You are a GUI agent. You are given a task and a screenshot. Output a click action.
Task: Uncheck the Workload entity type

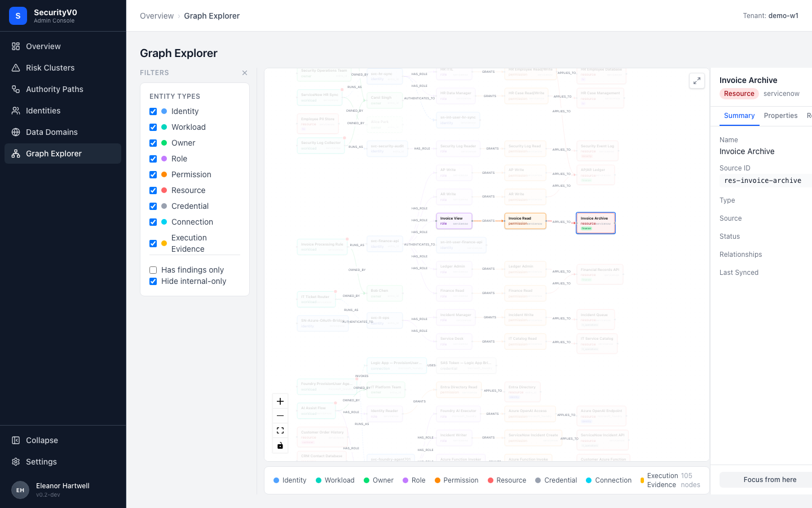click(153, 127)
